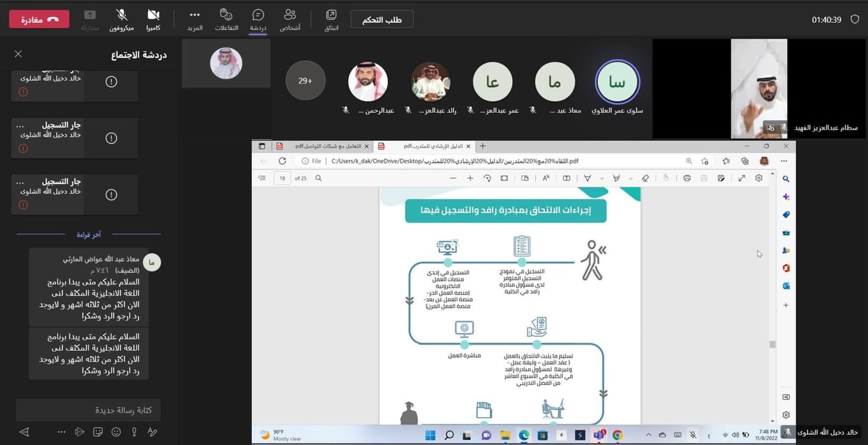This screenshot has height=445, width=868.
Task: Insert an emoji in the chat message
Action: click(x=116, y=432)
